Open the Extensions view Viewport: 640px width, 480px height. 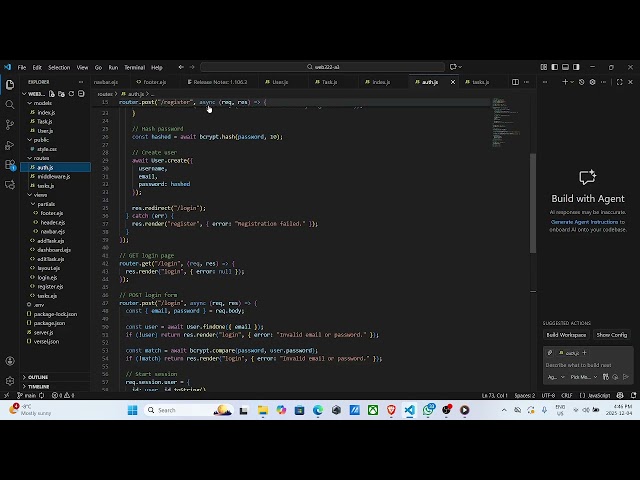tap(10, 165)
